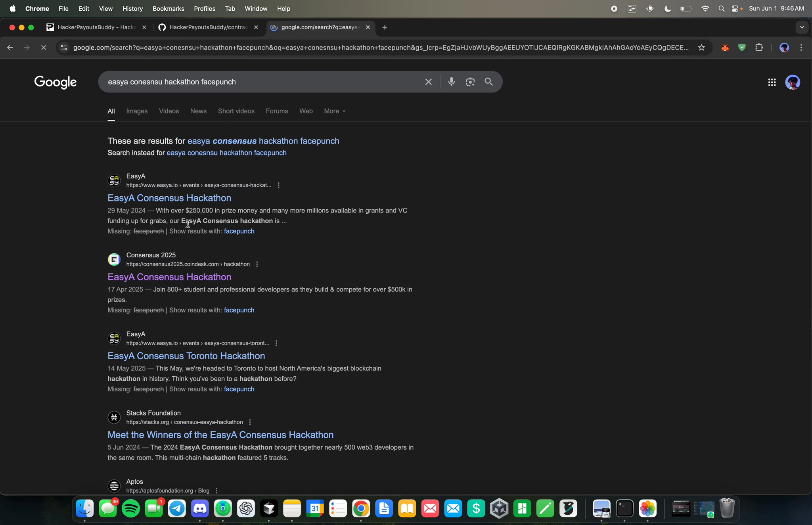
Task: Show results with facepunch under Toronto result
Action: coord(239,389)
